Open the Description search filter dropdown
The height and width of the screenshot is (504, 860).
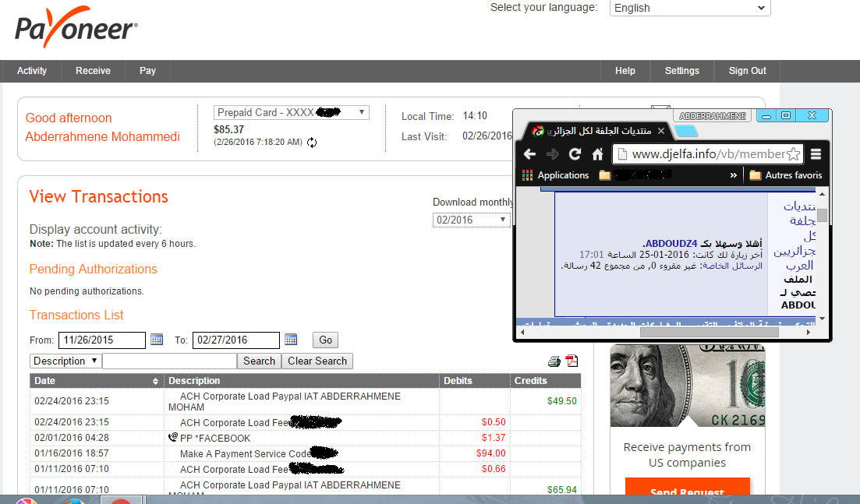tap(65, 361)
